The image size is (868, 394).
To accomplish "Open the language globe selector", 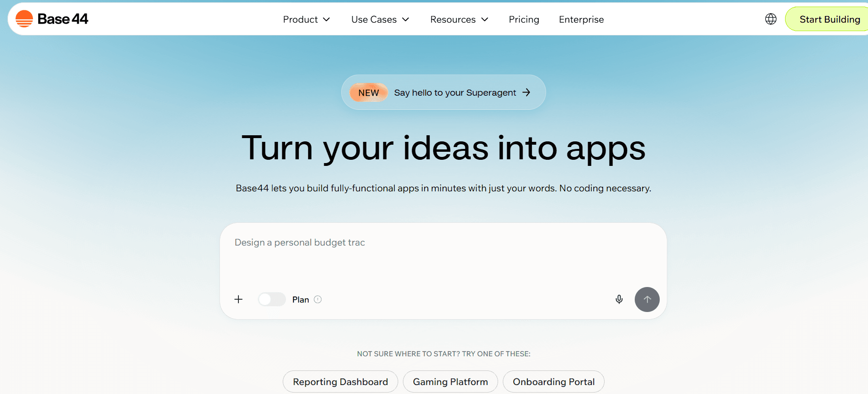I will pos(770,19).
